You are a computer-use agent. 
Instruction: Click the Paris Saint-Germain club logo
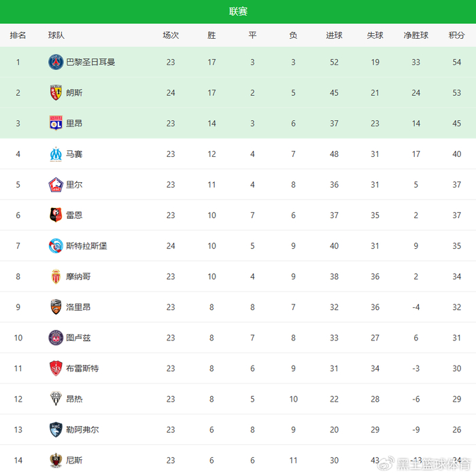click(x=56, y=62)
